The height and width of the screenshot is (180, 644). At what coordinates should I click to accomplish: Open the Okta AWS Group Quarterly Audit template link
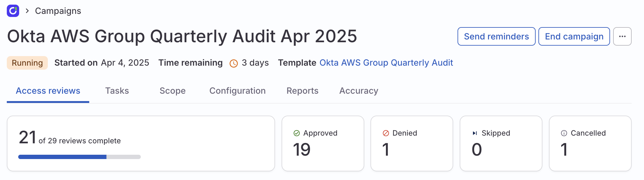pos(386,63)
